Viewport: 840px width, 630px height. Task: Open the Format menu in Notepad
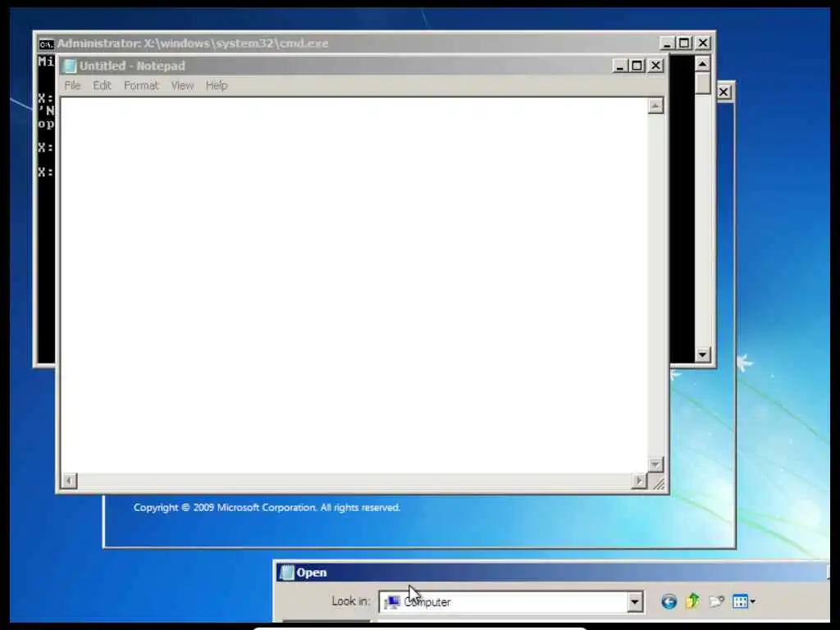click(x=141, y=85)
